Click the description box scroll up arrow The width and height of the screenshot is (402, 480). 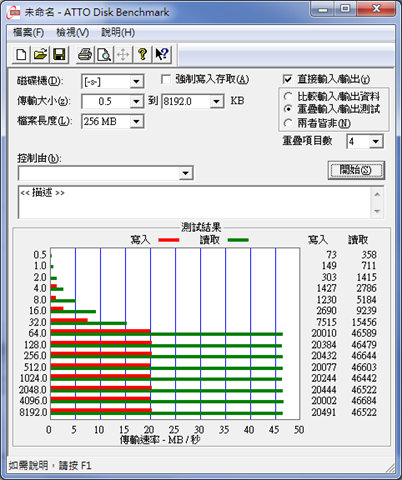click(x=377, y=194)
